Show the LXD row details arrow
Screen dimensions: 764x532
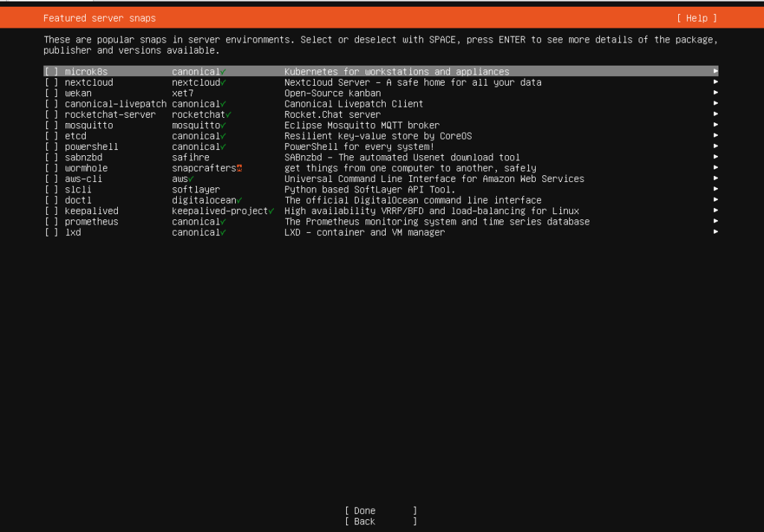tap(716, 232)
